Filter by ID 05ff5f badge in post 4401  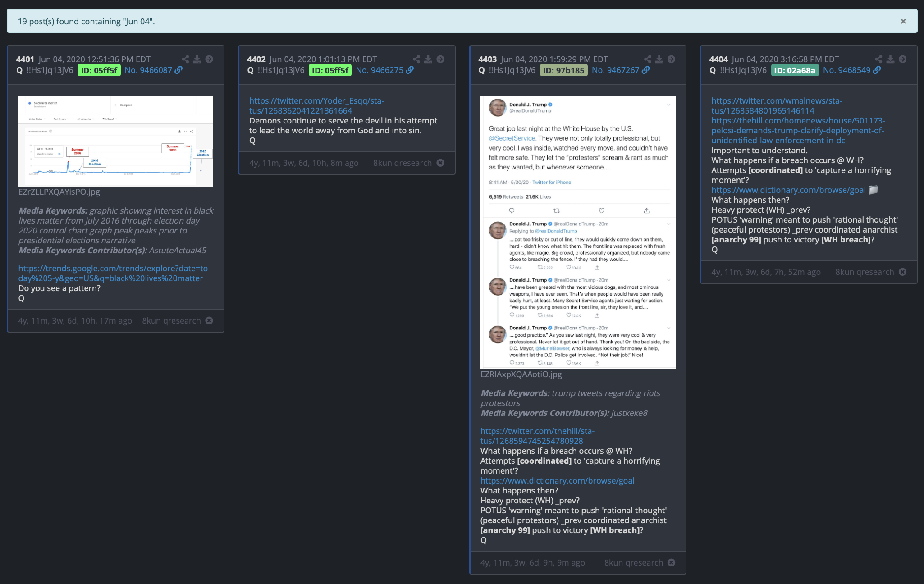(99, 70)
